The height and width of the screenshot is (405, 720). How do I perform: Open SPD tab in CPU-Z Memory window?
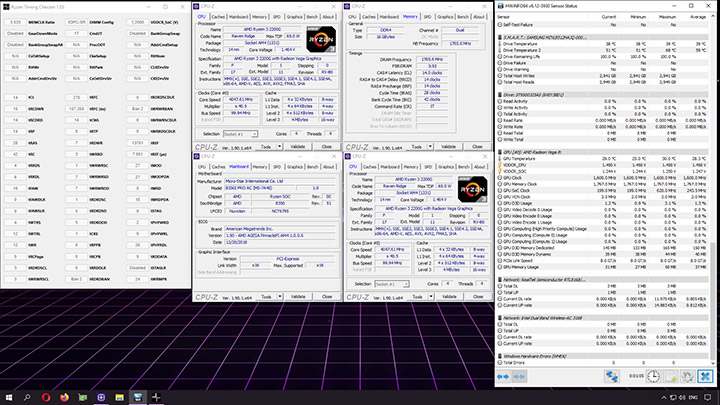click(428, 17)
